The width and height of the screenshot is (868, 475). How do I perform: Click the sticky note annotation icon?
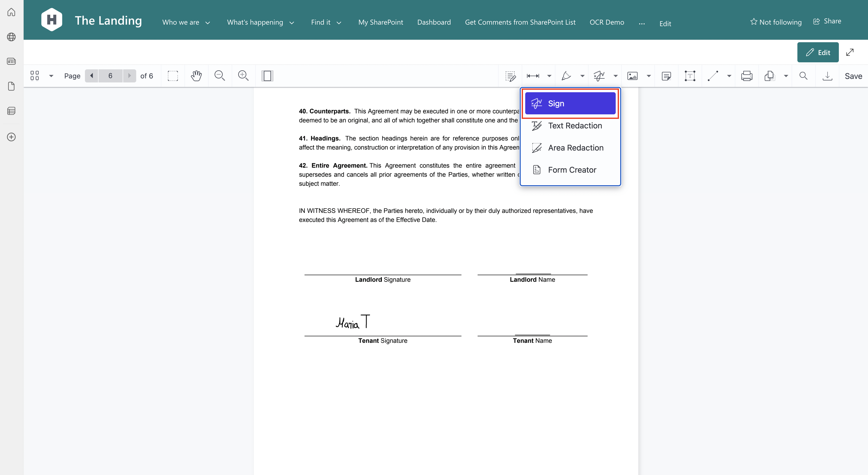tap(666, 75)
